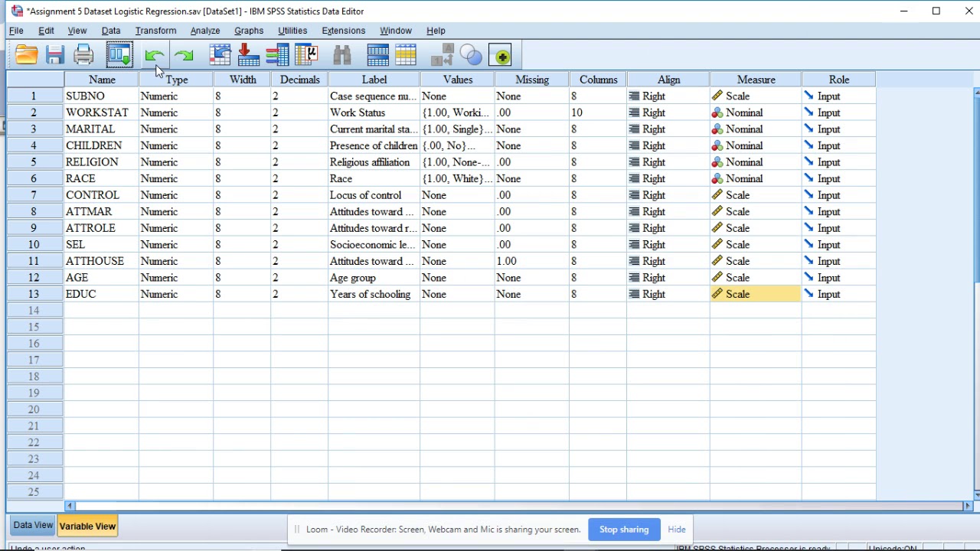Open the Data menu
Image resolution: width=980 pixels, height=551 pixels.
point(111,31)
